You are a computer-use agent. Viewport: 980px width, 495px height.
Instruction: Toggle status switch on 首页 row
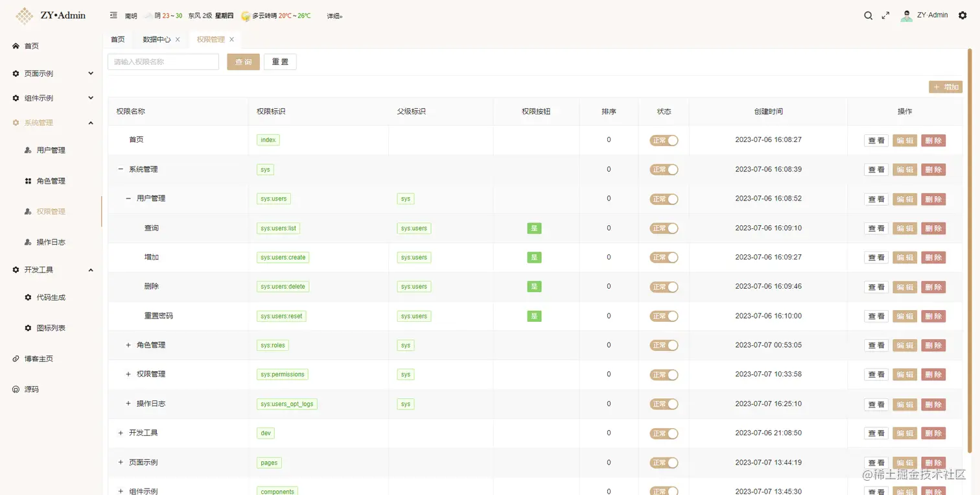(x=664, y=140)
